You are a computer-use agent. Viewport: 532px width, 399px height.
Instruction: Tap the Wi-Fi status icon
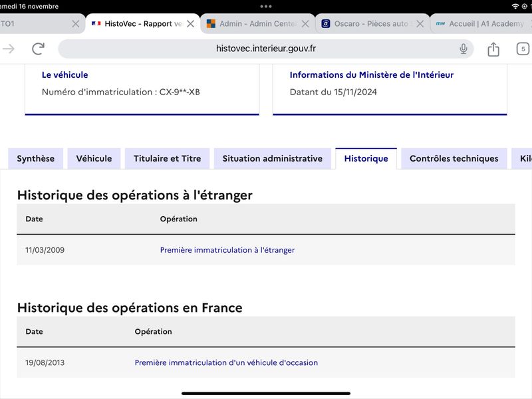click(x=515, y=7)
